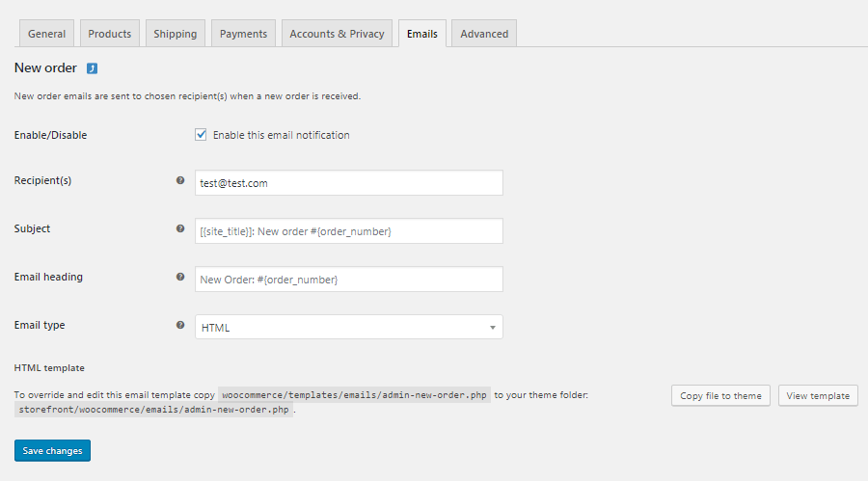Click the help icon next to Recipient(s)
Viewport: 868px width, 481px height.
180,180
